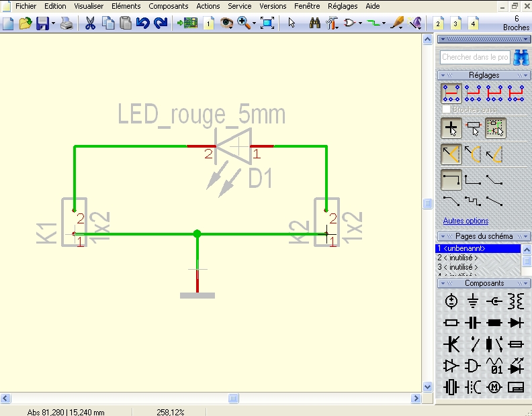
Task: Open the Composants menu
Action: coord(169,6)
